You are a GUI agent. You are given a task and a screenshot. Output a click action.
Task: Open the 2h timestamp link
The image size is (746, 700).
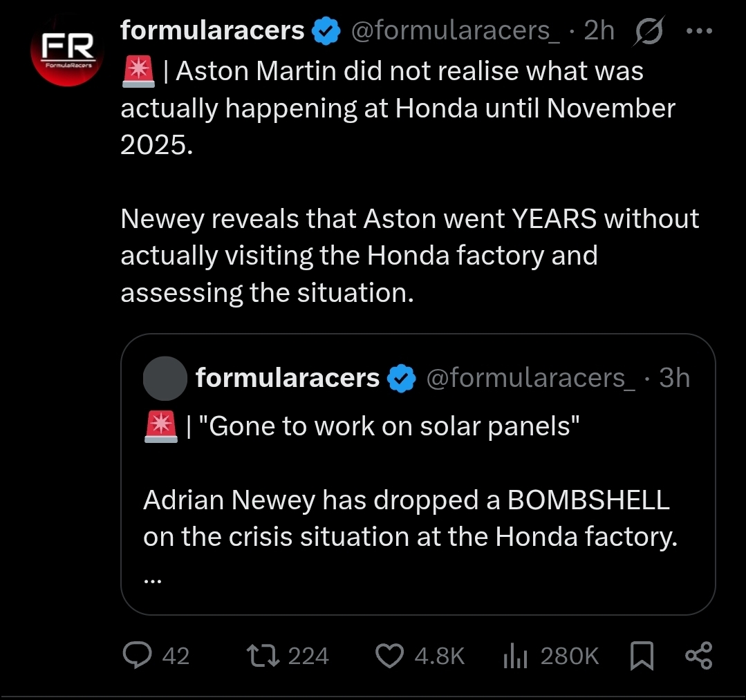pos(599,31)
